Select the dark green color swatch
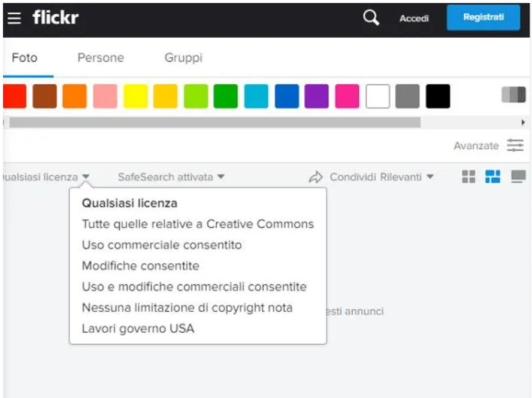This screenshot has width=532, height=398. (x=226, y=96)
